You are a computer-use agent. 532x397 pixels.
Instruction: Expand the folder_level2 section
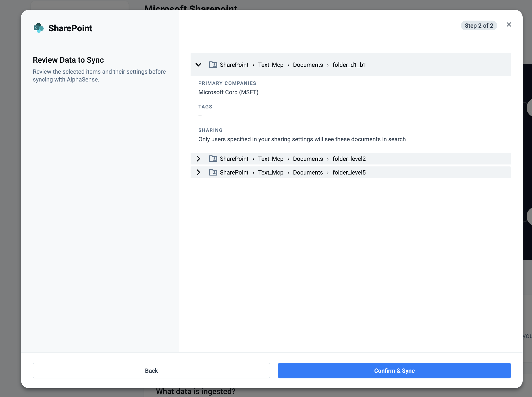(198, 159)
